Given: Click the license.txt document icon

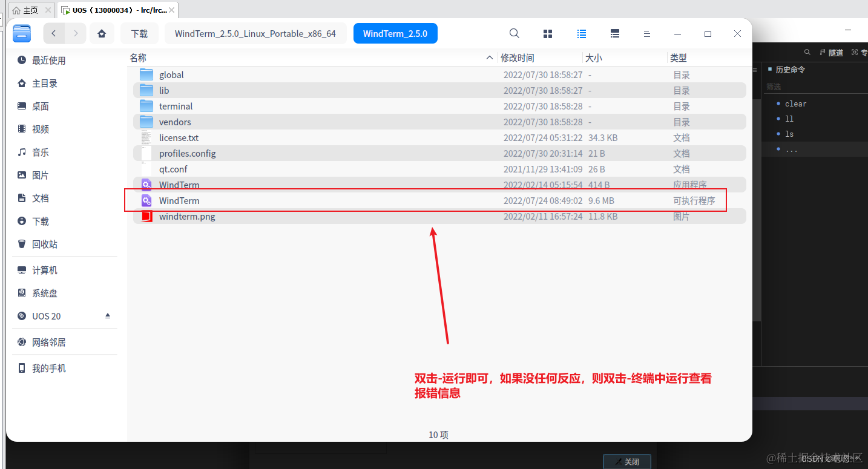Looking at the screenshot, I should (146, 137).
